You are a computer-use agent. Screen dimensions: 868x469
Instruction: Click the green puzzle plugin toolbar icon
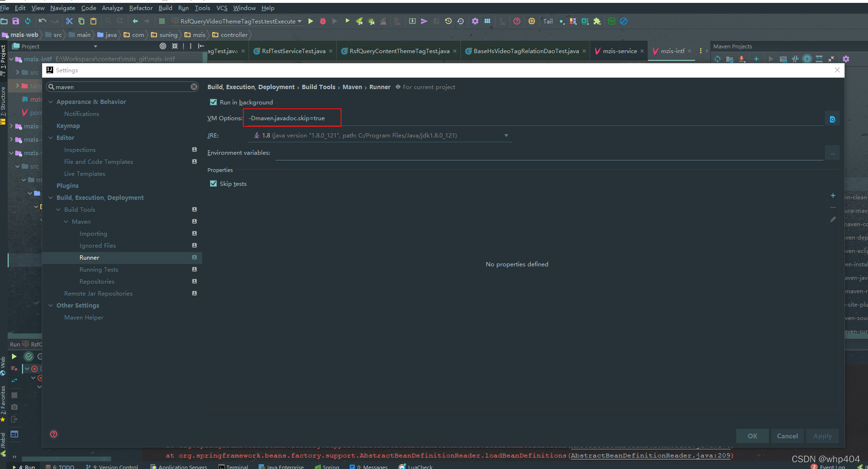[x=597, y=21]
